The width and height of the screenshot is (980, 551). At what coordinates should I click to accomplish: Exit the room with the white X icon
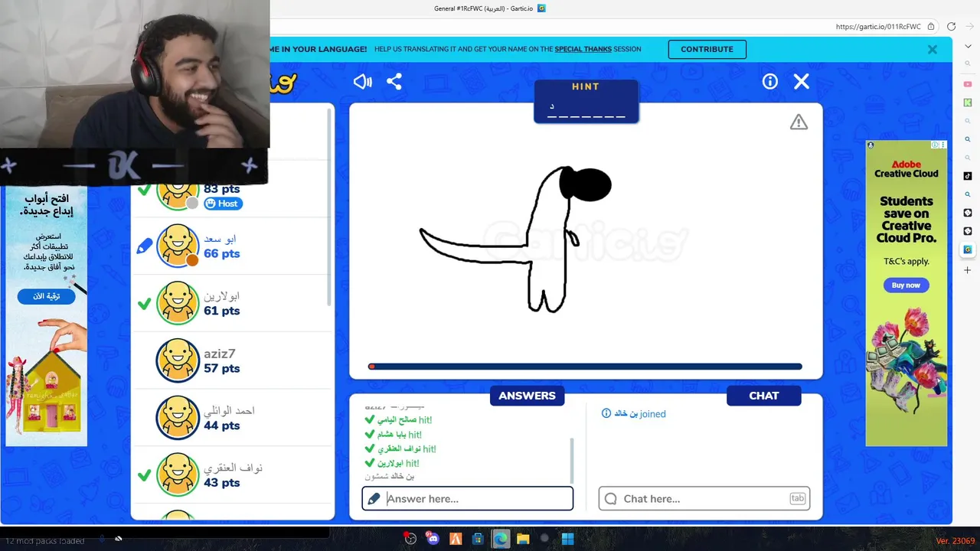pos(802,82)
